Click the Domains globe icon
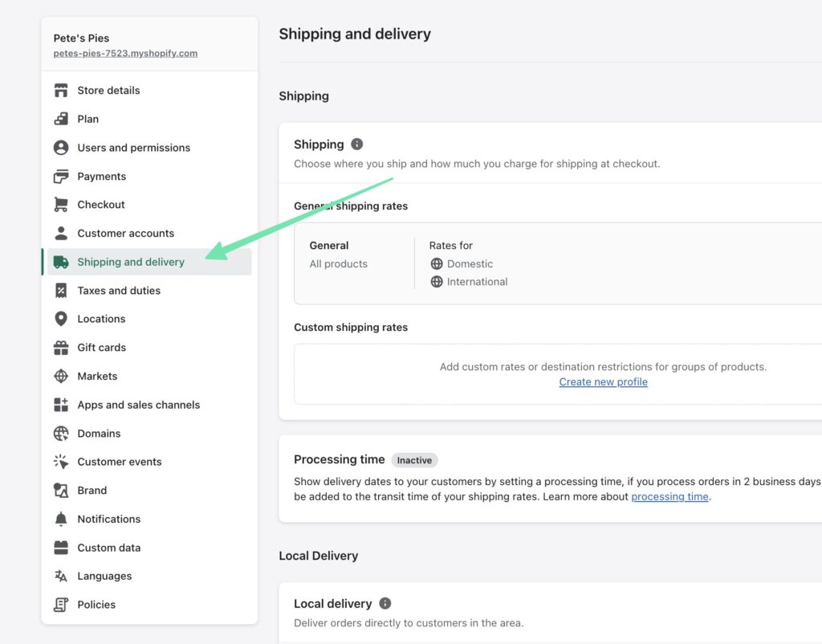The image size is (822, 644). (x=61, y=433)
